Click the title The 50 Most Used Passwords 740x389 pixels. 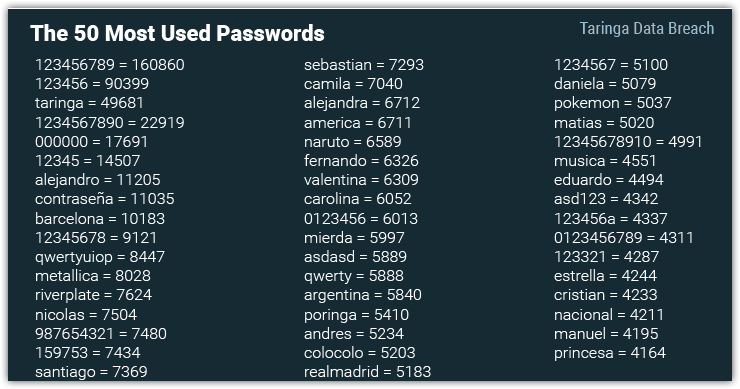[177, 34]
